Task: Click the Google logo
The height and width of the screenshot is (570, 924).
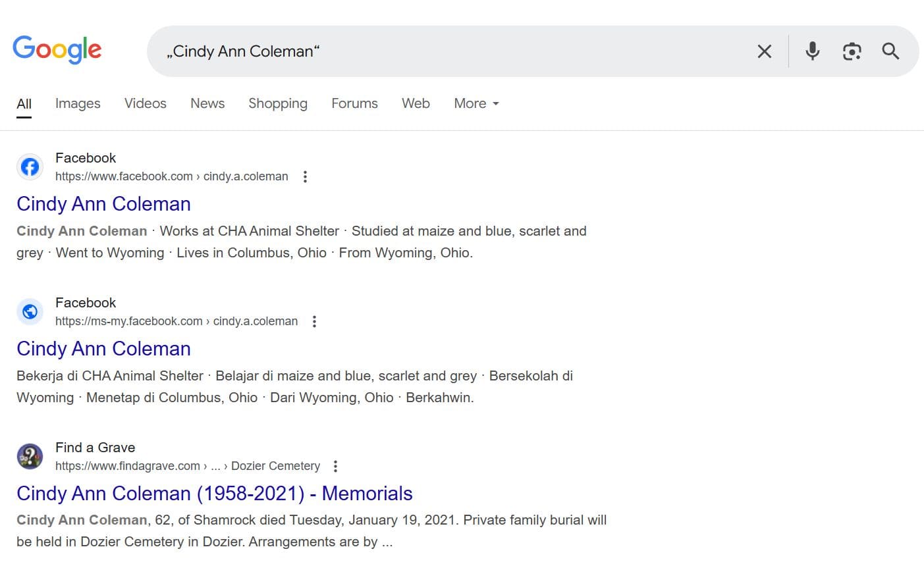Action: pyautogui.click(x=57, y=50)
